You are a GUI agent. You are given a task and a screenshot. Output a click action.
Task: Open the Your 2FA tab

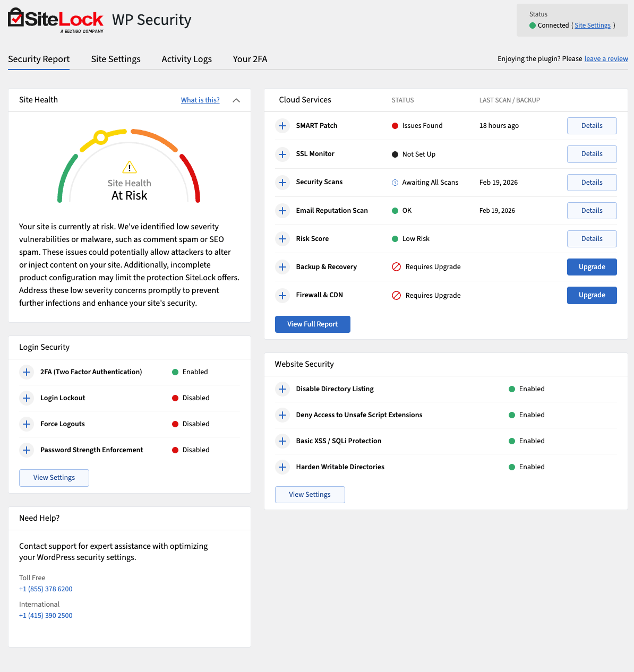coord(250,59)
